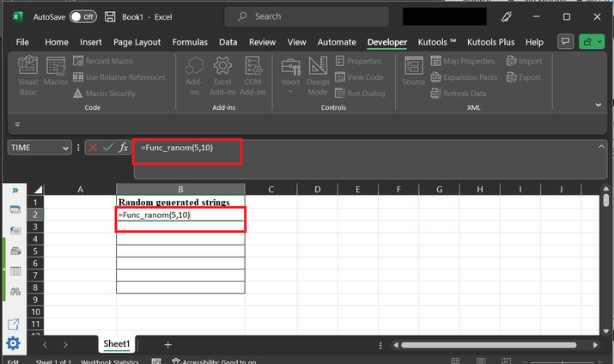The image size is (614, 364).
Task: Toggle Use Relative References
Action: (x=119, y=77)
